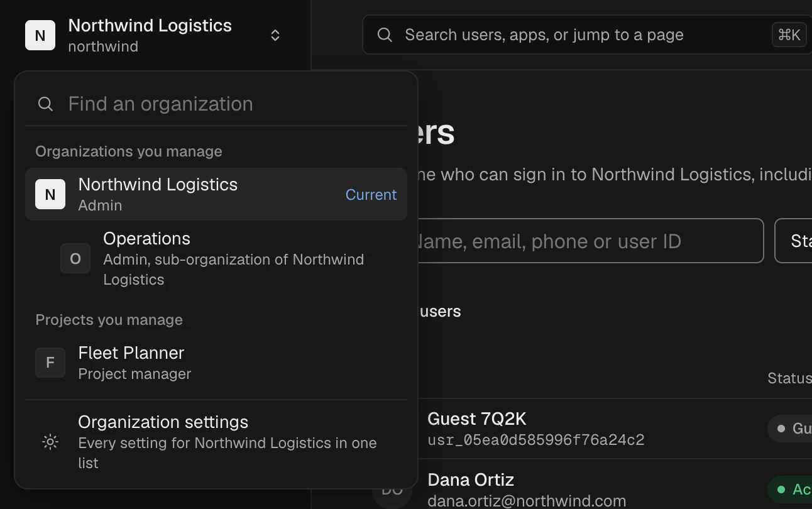The image size is (812, 509).
Task: Toggle the organization switcher chevron
Action: click(275, 35)
